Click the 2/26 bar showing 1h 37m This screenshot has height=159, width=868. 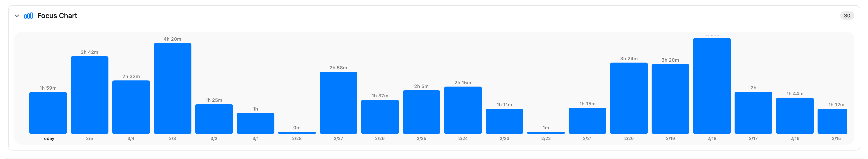click(x=380, y=117)
